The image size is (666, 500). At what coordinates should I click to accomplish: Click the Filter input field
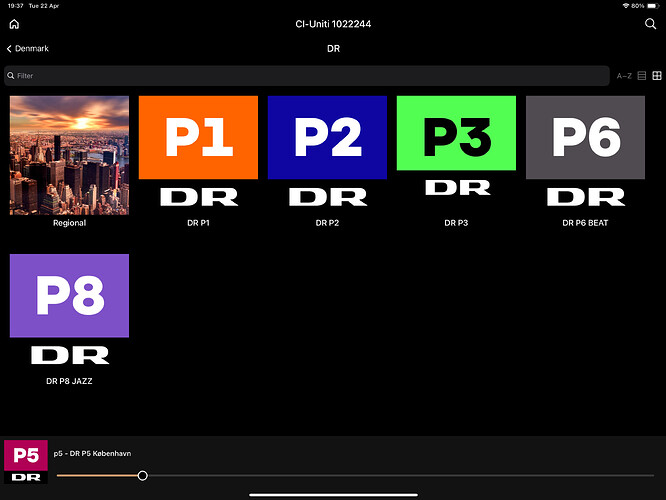[306, 76]
